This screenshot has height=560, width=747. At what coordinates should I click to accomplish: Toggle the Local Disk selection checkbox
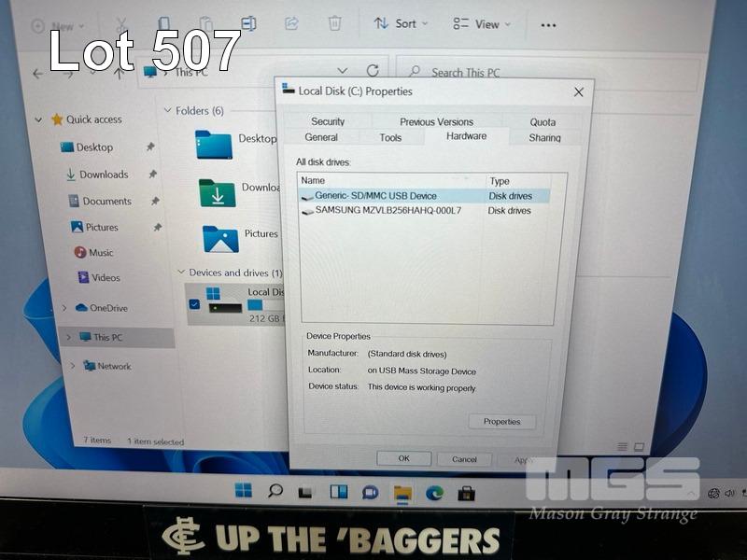(194, 304)
